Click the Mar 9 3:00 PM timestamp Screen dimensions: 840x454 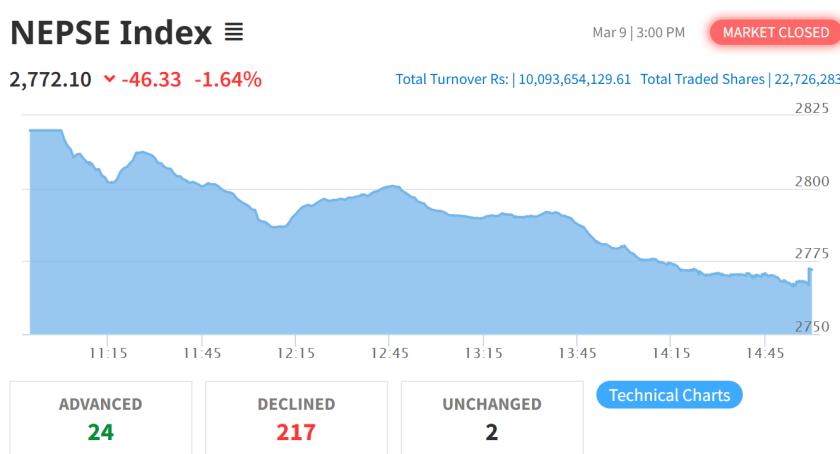pos(638,33)
